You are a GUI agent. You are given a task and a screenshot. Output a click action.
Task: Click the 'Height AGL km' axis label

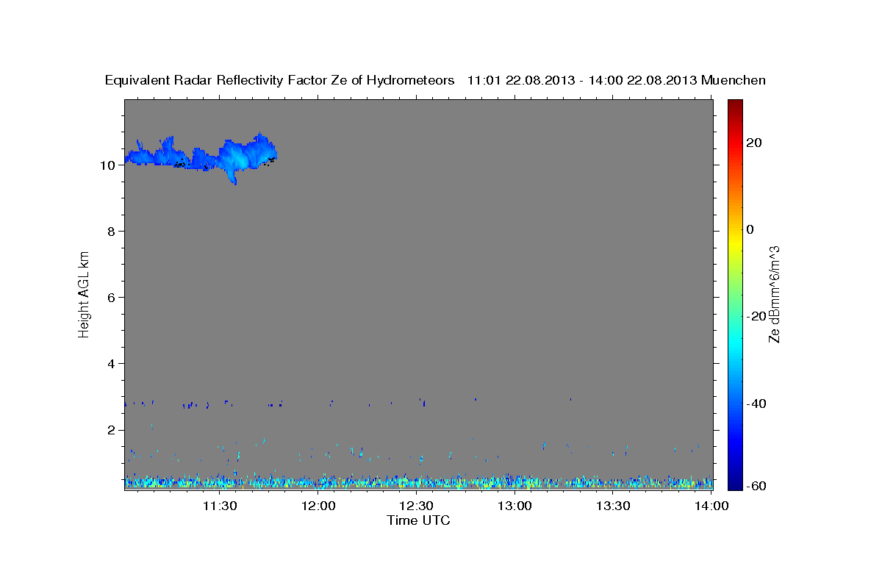pyautogui.click(x=85, y=293)
